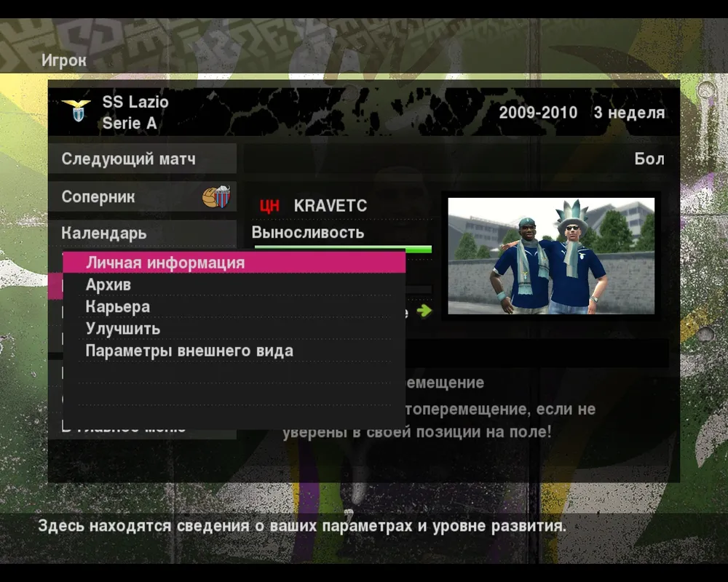Choose Карьера from the popup menu
Screen dimensions: 728x582
pos(234,307)
